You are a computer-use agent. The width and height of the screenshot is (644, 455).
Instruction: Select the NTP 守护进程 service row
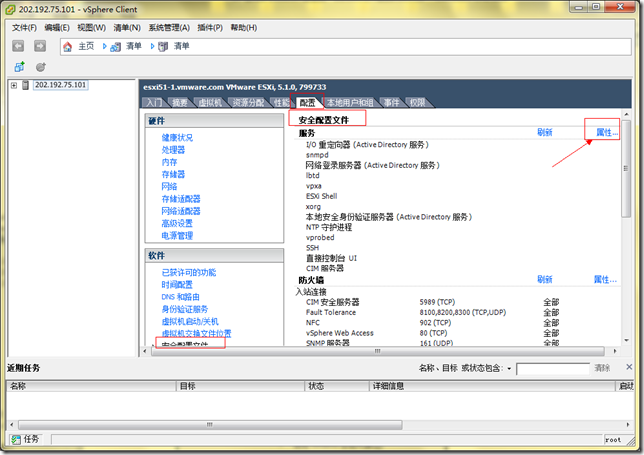coord(329,227)
